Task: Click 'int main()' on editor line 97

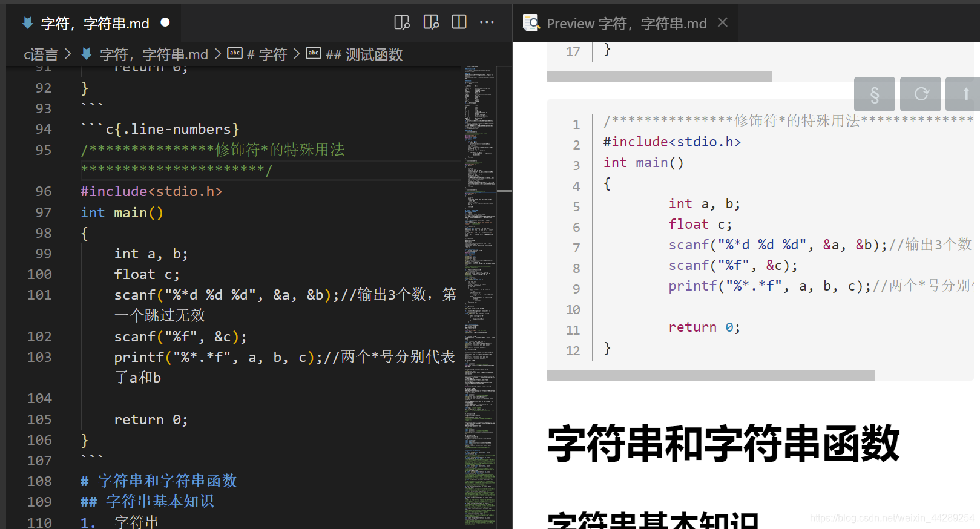Action: [122, 212]
